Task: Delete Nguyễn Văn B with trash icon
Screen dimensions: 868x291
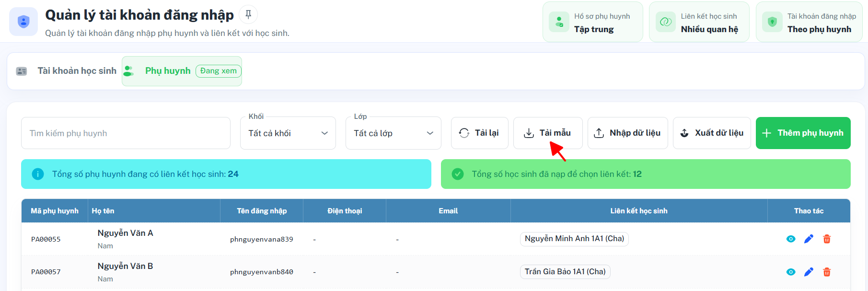Action: pos(827,272)
